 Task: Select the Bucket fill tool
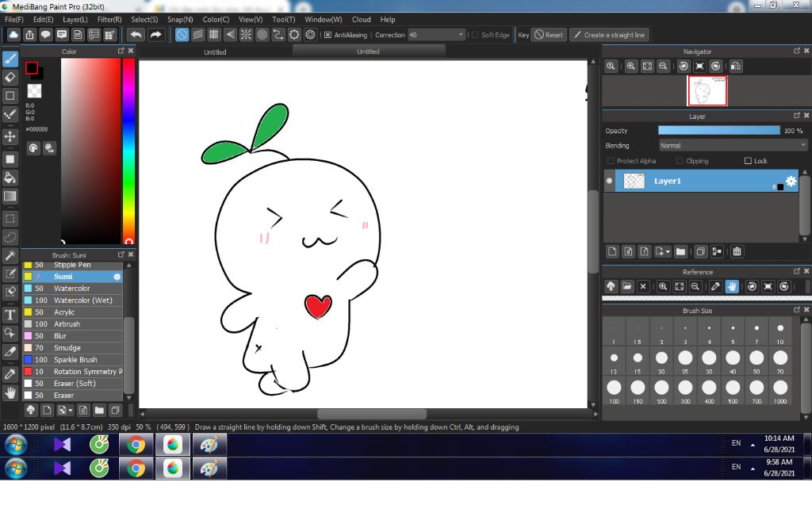point(10,178)
